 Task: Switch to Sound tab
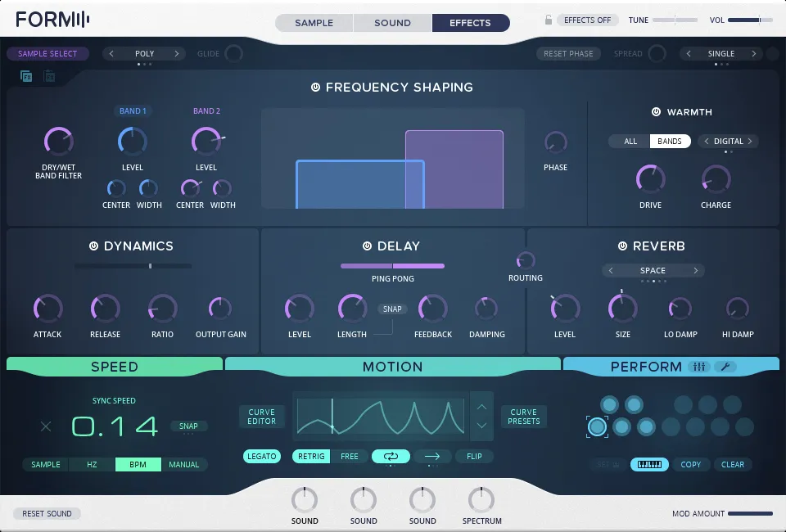[x=392, y=23]
